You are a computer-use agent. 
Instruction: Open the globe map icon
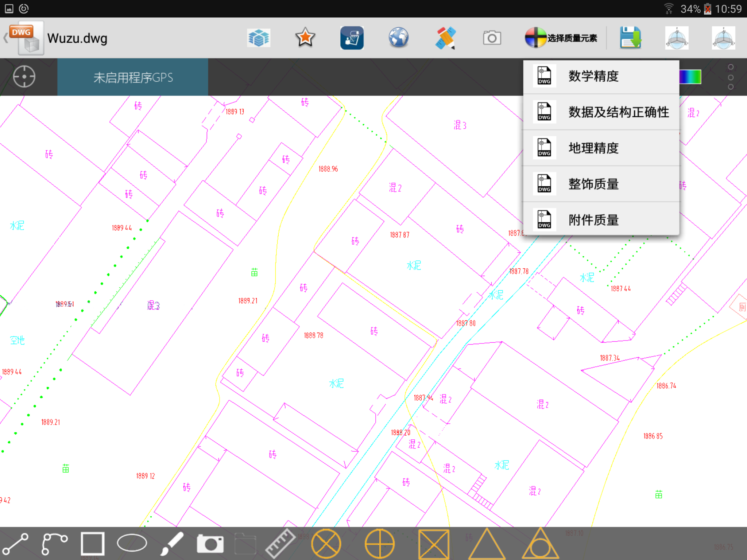pyautogui.click(x=398, y=38)
